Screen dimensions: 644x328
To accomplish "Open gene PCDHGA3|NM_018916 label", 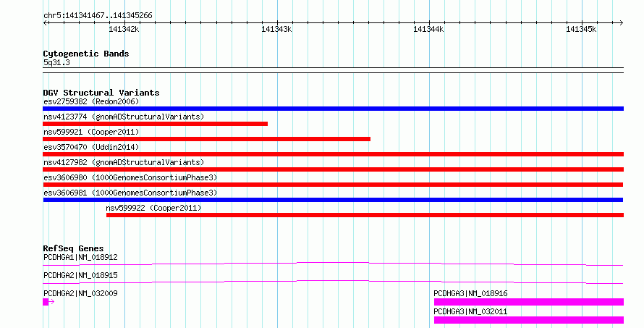I will pos(470,293).
